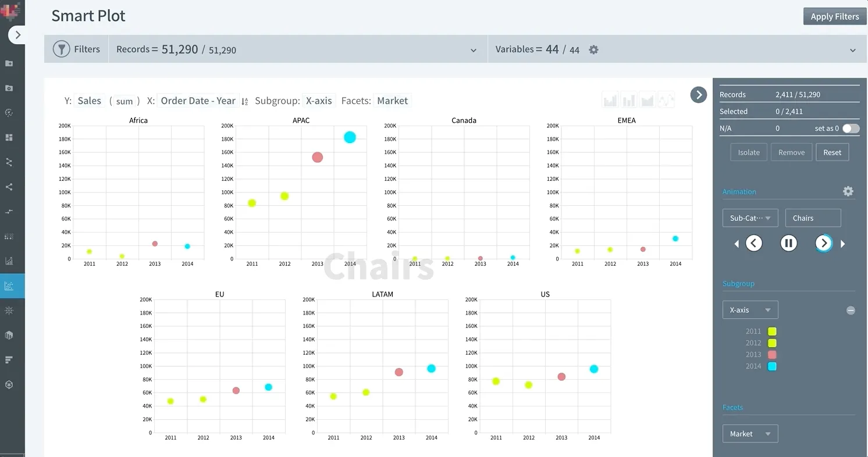This screenshot has width=868, height=457.
Task: Open the Variables settings gear
Action: (x=593, y=50)
